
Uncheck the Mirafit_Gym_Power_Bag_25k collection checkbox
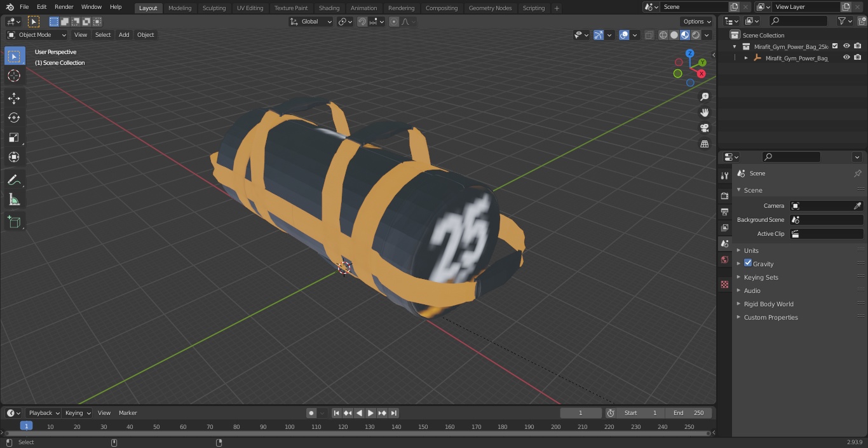pos(835,46)
